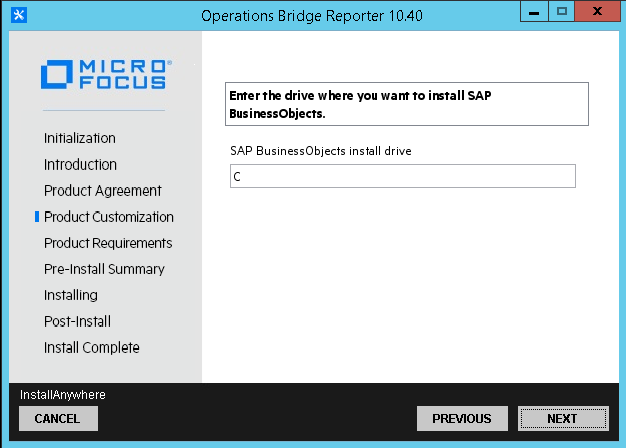Select the Pre-Install Summary step
The width and height of the screenshot is (626, 448).
coord(104,269)
